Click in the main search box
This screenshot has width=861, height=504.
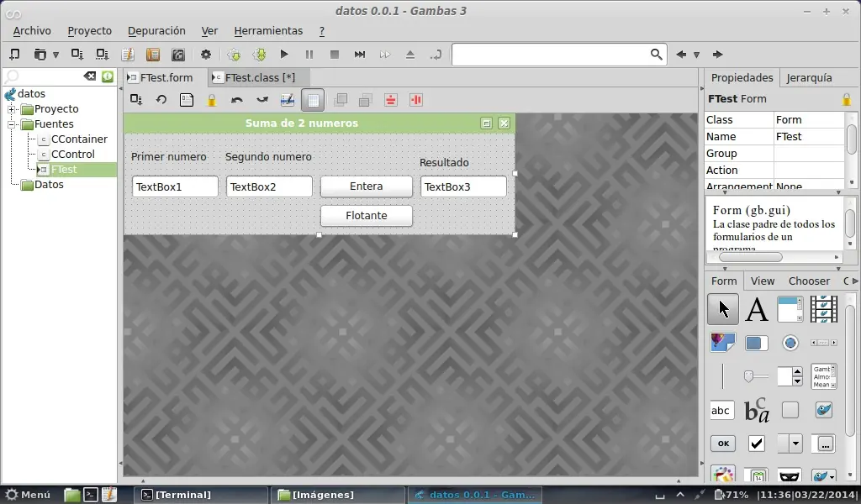pos(551,55)
